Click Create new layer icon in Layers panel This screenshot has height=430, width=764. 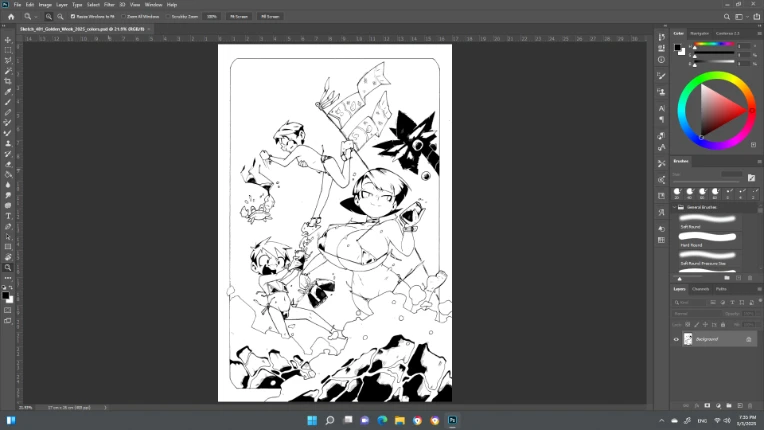(739, 406)
